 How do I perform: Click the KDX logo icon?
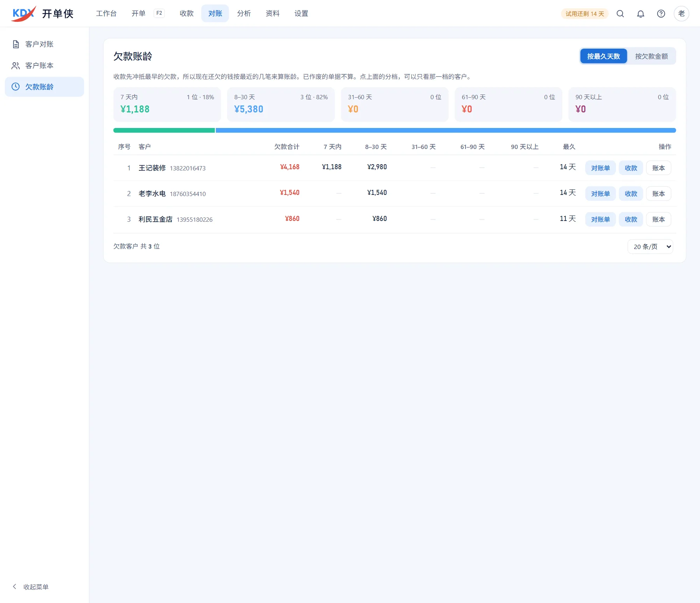(x=24, y=14)
